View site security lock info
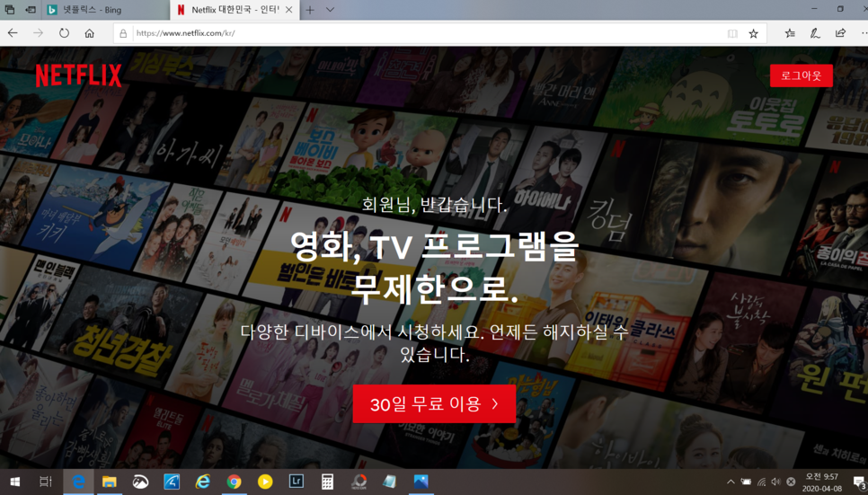Screen dimensions: 868x495 pos(123,34)
